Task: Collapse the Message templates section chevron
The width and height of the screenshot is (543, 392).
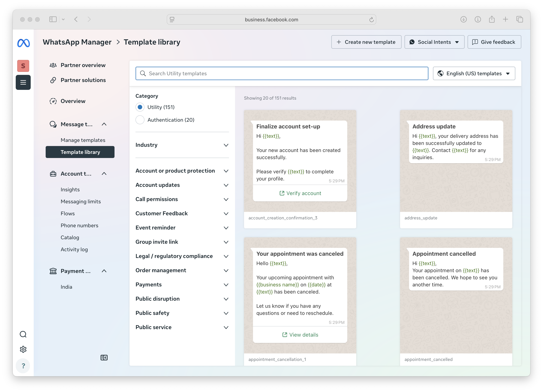Action: pos(104,124)
